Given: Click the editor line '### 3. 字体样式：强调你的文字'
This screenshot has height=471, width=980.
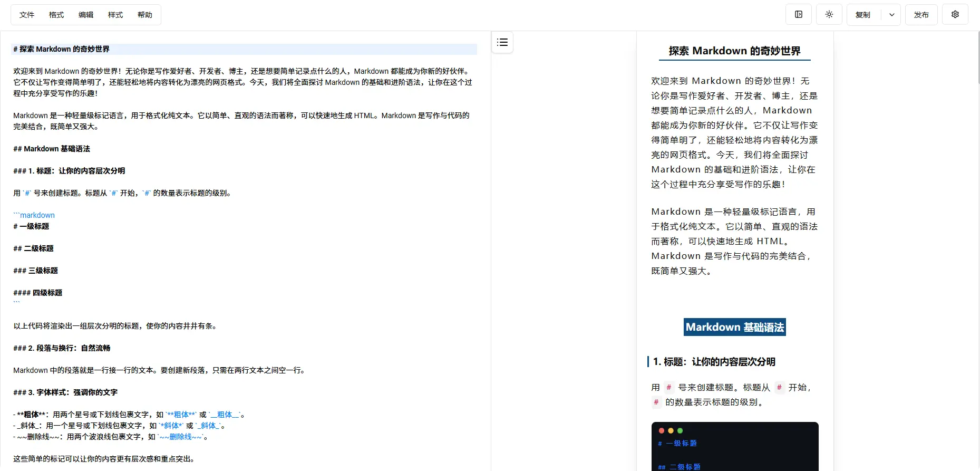Looking at the screenshot, I should click(65, 392).
